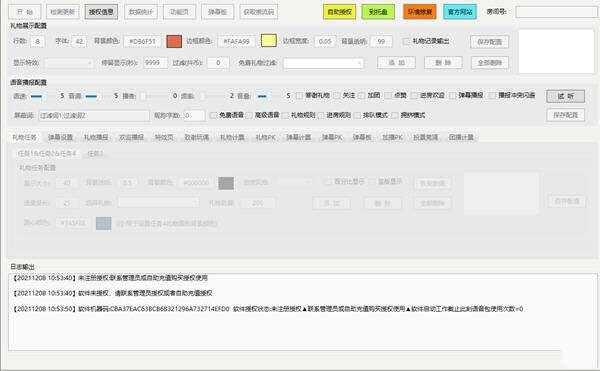
Task: Open the 显示特效 dropdown
Action: pos(69,63)
